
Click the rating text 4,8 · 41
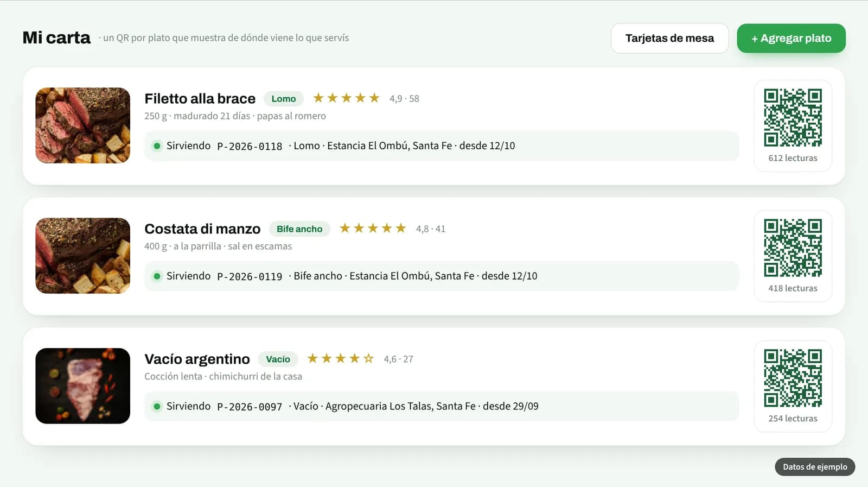[431, 229]
